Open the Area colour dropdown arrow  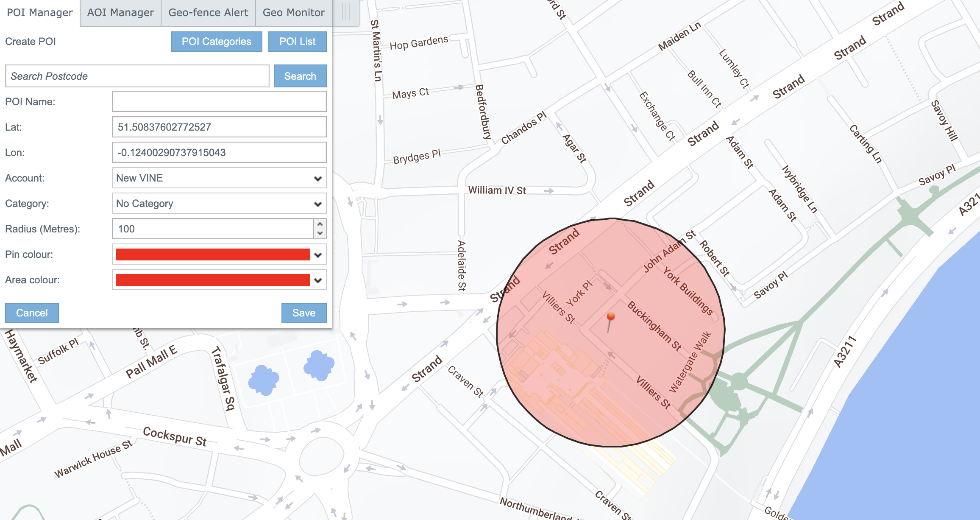point(318,280)
